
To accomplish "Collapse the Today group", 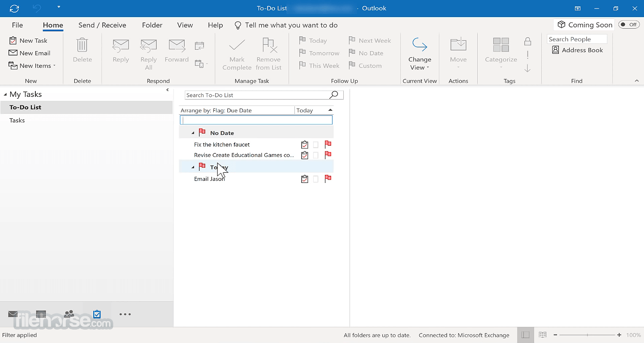I will [193, 167].
